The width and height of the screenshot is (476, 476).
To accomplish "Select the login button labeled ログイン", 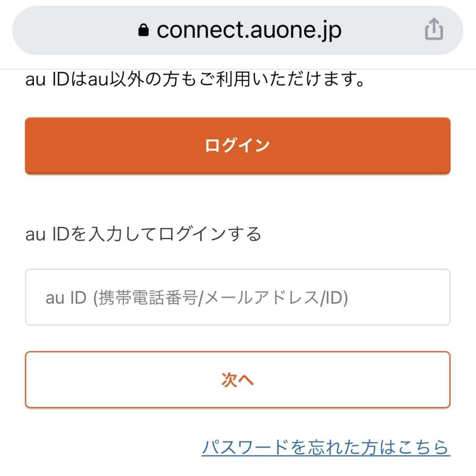I will click(x=238, y=145).
